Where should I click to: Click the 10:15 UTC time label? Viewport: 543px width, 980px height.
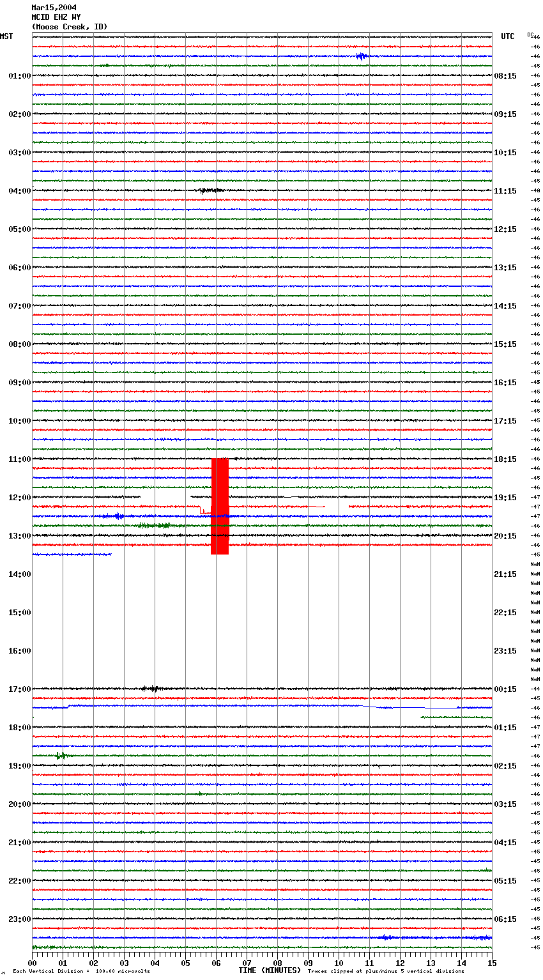click(x=505, y=153)
